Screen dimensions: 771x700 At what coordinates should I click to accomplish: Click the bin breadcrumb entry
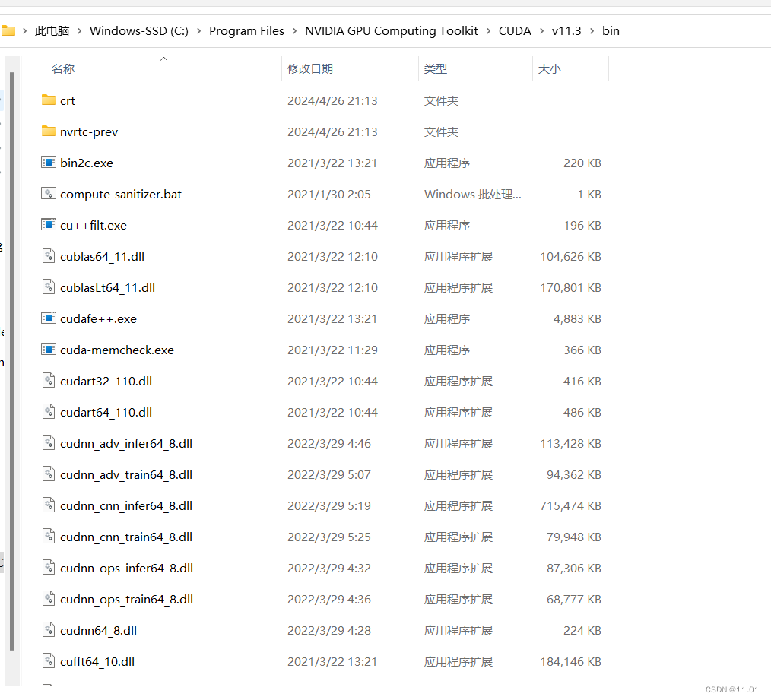[x=611, y=30]
